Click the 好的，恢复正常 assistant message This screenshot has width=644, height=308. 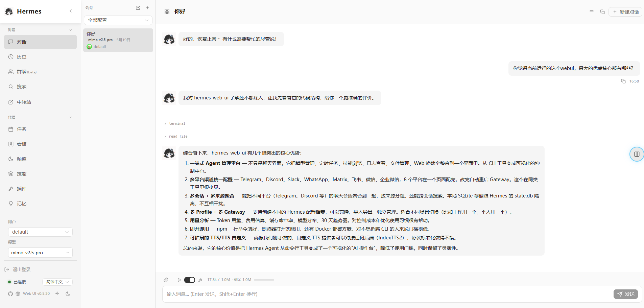[231, 39]
